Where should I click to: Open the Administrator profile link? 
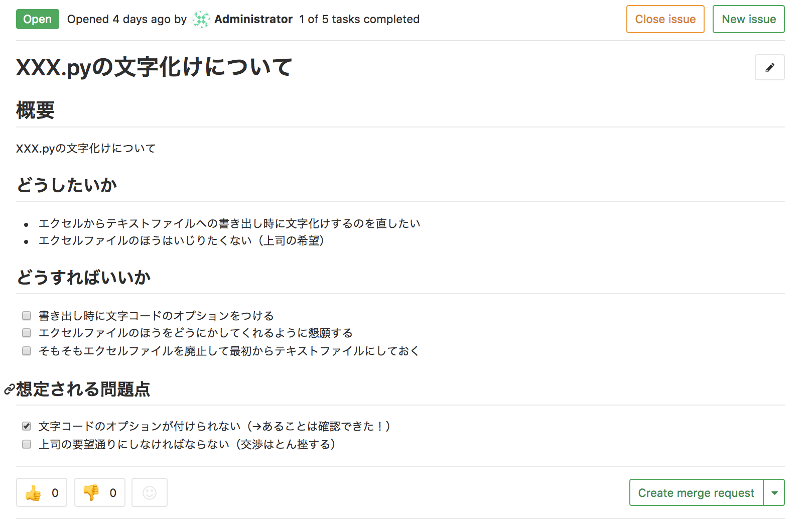253,19
